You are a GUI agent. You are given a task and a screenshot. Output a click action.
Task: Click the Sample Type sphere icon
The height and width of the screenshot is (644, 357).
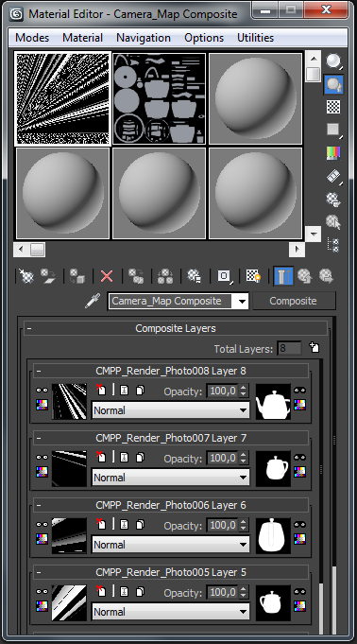click(333, 61)
